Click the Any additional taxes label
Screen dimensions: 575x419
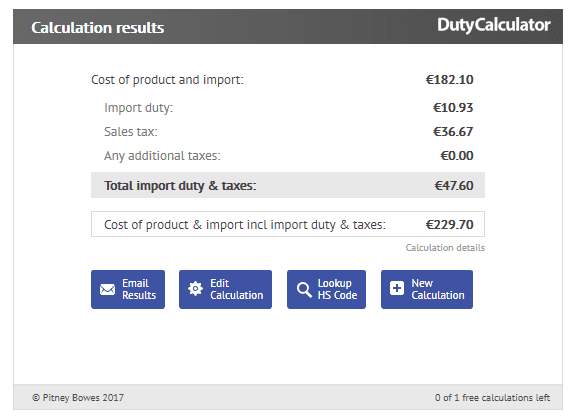click(162, 156)
